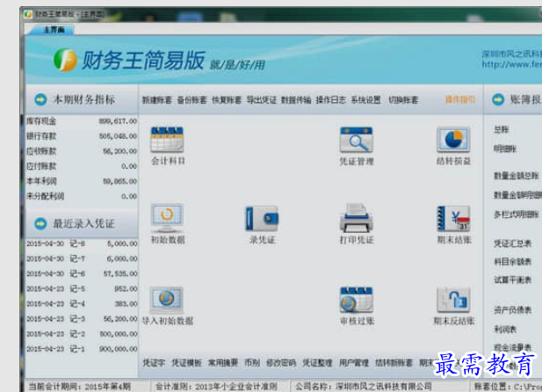Open the orange 操作指南 link
Screen dimensions: 542x392
(x=460, y=99)
